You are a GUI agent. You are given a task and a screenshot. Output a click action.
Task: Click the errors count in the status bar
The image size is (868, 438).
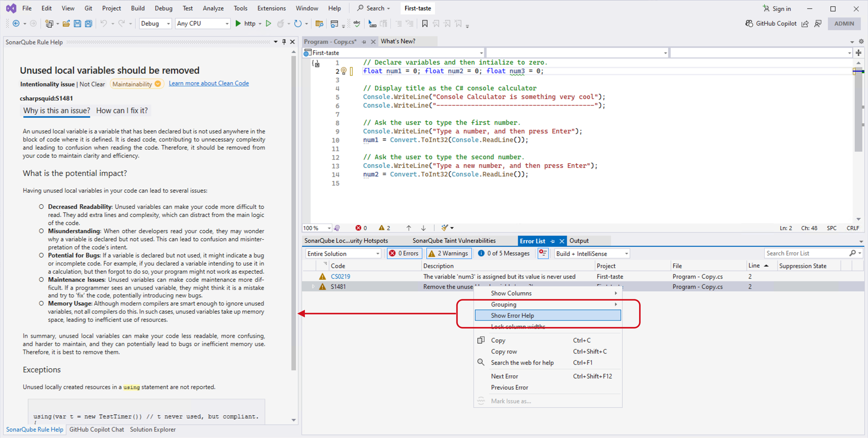(361, 228)
